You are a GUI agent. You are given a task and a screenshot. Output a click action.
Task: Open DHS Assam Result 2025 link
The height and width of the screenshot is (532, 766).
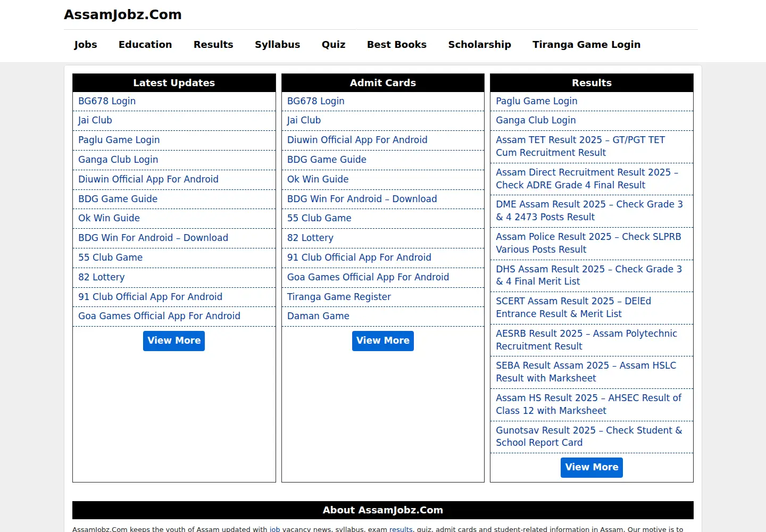pyautogui.click(x=589, y=275)
